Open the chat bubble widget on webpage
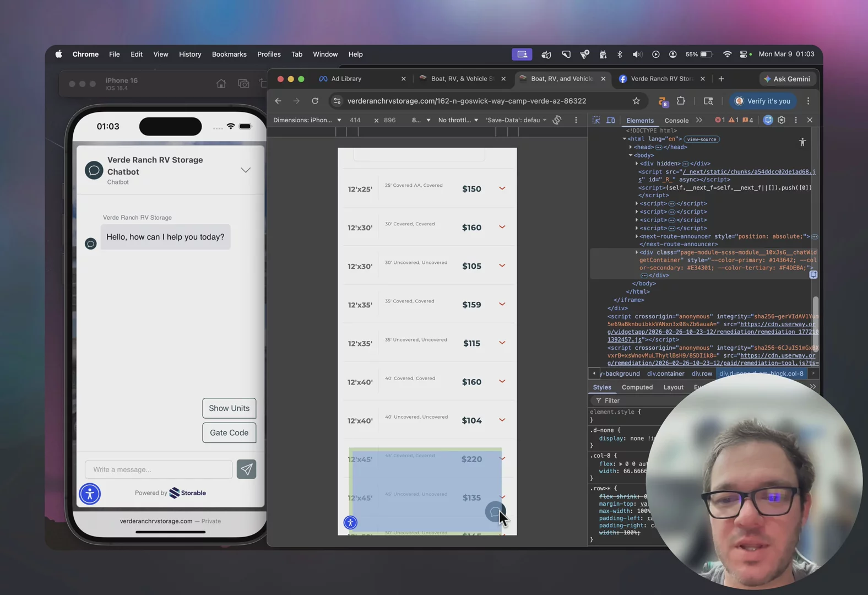This screenshot has width=868, height=595. coord(495,512)
